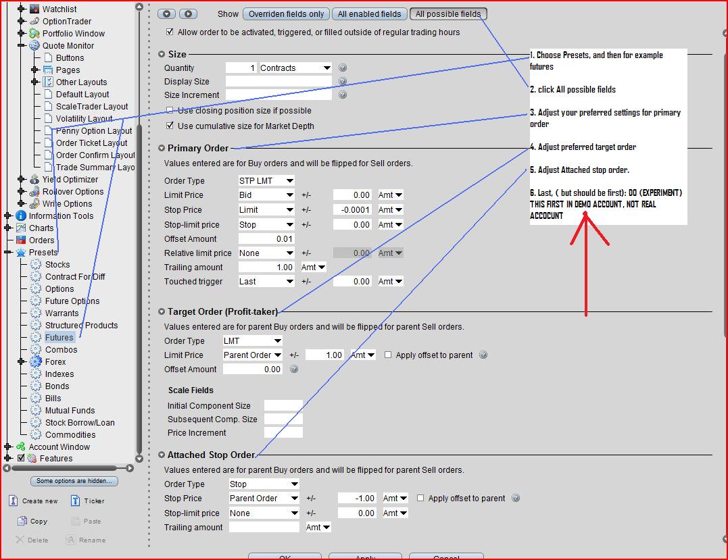
Task: Toggle Use cumulative size for Market Depth
Action: click(x=170, y=126)
